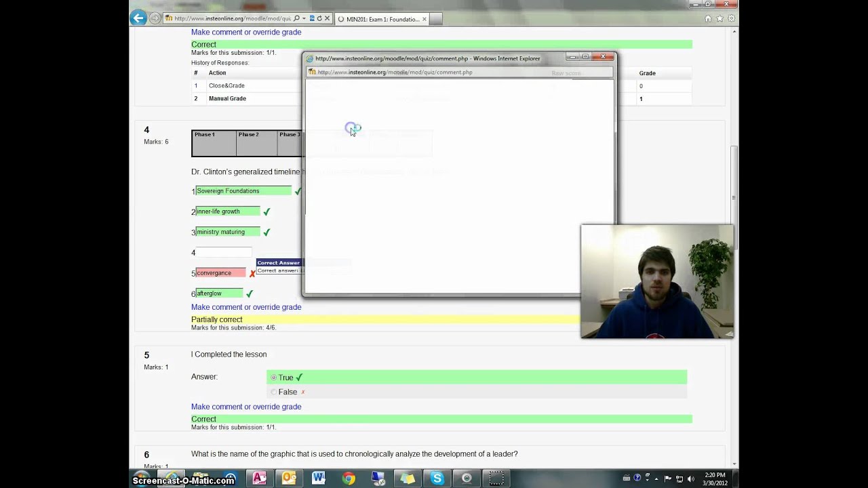This screenshot has height=488, width=868.
Task: Click popup window comment.php address field
Action: coord(458,72)
